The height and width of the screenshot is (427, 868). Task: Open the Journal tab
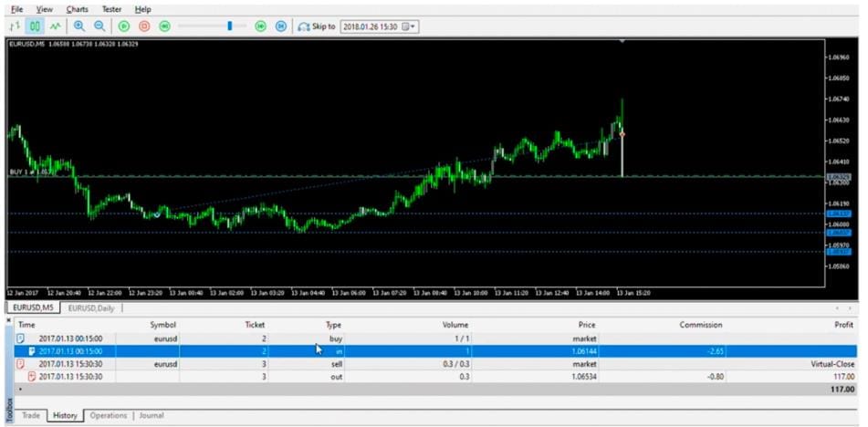[152, 415]
